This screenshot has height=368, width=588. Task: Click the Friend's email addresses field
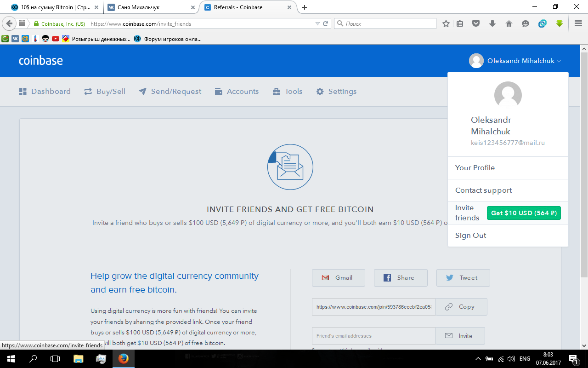(x=374, y=336)
